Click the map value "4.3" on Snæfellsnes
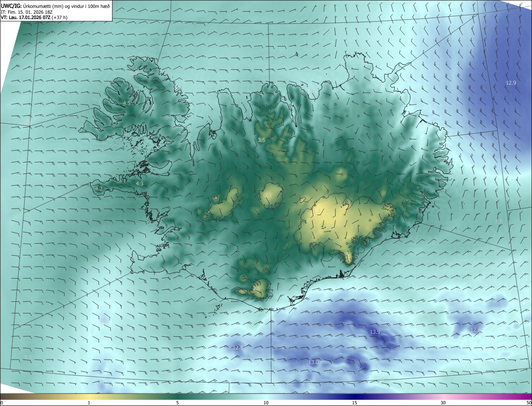 click(x=140, y=183)
